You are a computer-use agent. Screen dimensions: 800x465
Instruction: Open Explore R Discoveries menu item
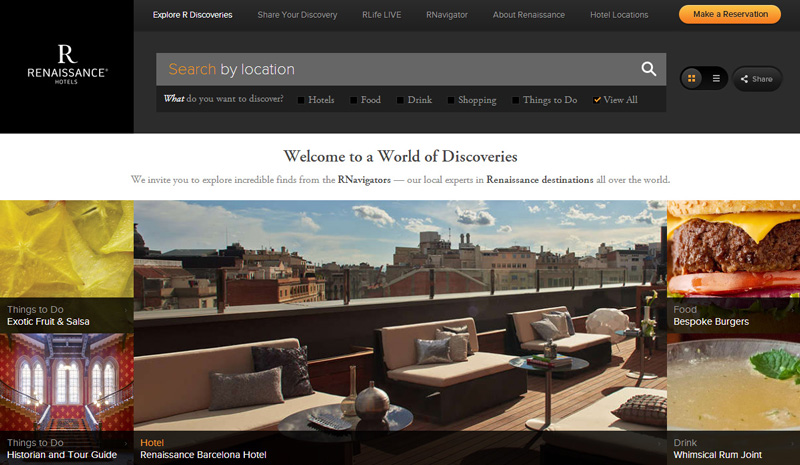click(x=192, y=15)
